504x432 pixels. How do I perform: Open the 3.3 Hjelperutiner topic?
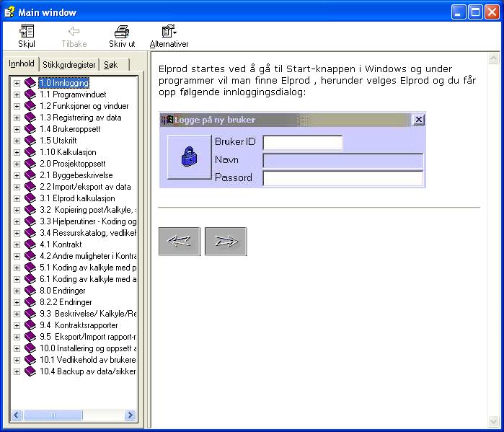88,221
